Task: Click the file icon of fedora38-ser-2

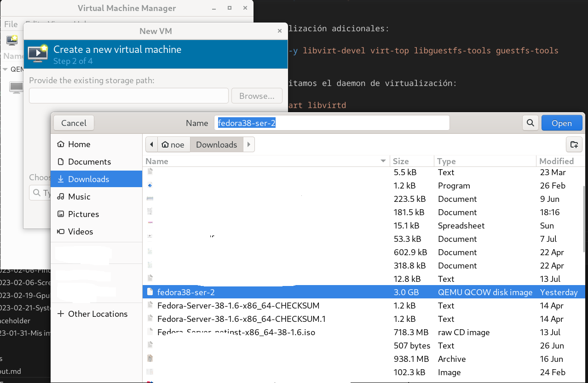Action: click(150, 292)
